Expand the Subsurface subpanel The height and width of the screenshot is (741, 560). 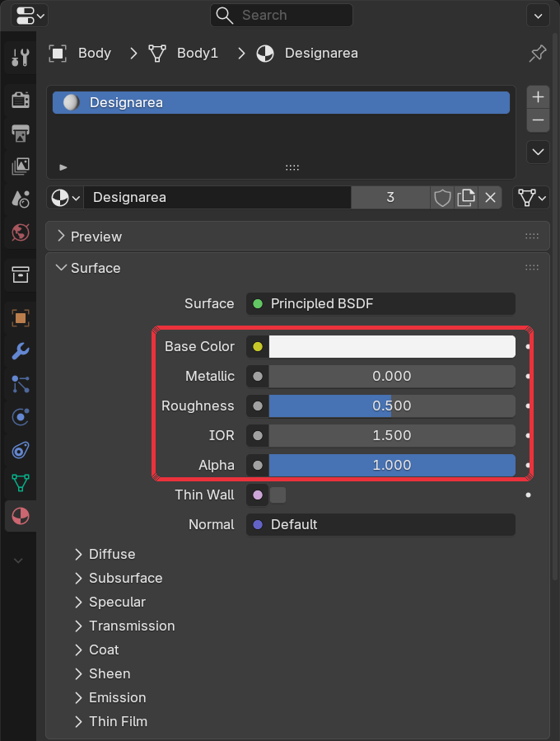click(x=119, y=578)
